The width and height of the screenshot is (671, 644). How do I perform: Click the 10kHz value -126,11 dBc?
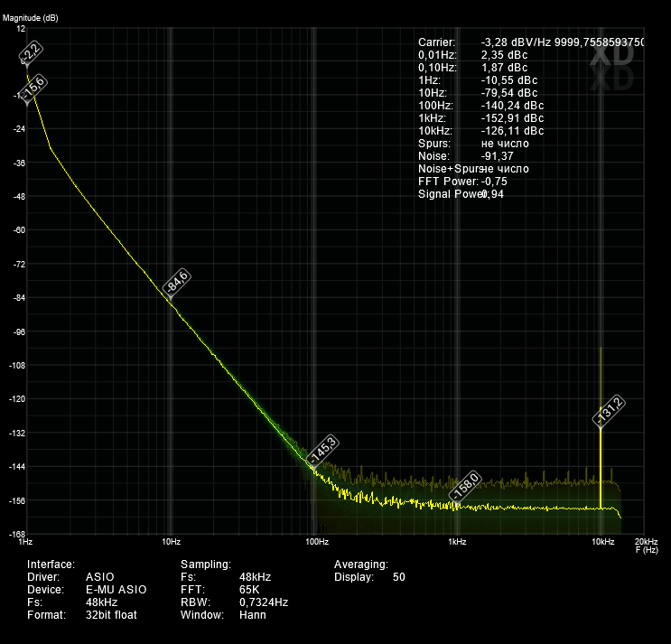[512, 130]
